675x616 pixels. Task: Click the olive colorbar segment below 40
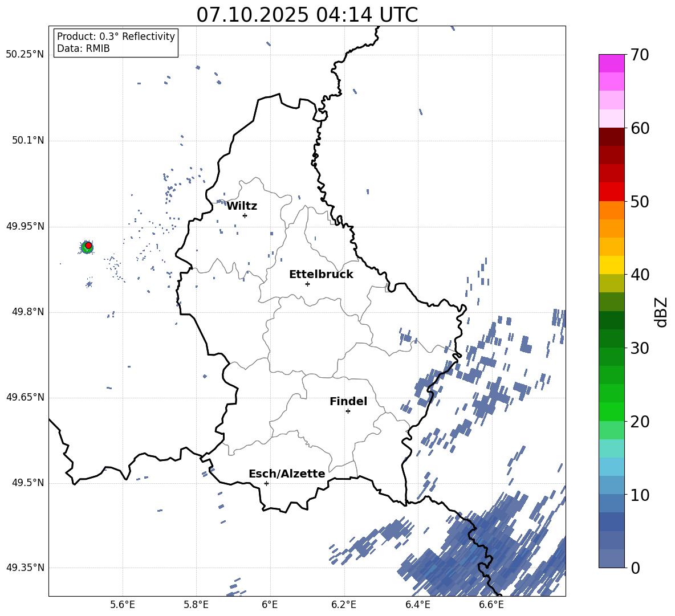point(611,283)
